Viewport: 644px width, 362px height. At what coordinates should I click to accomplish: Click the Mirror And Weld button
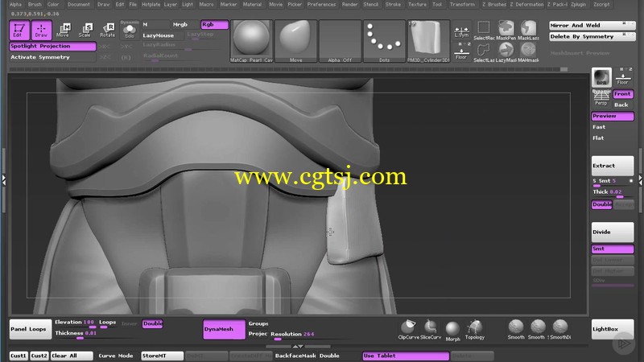tap(592, 26)
